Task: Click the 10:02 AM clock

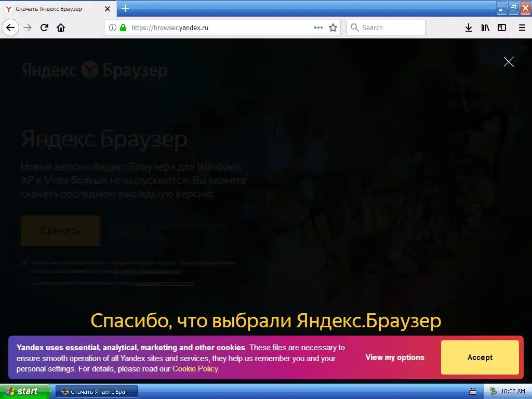Action: (513, 392)
